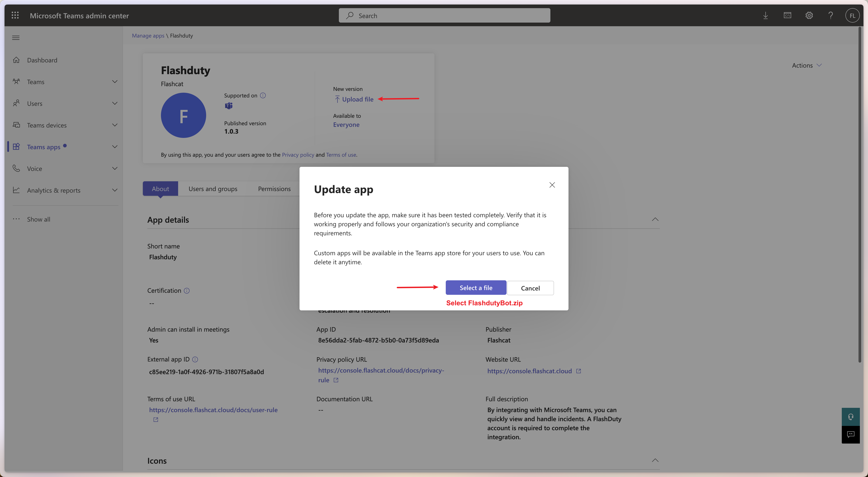Open the console.flashcat.cloud website link
Screen dimensions: 868x477
(529, 371)
